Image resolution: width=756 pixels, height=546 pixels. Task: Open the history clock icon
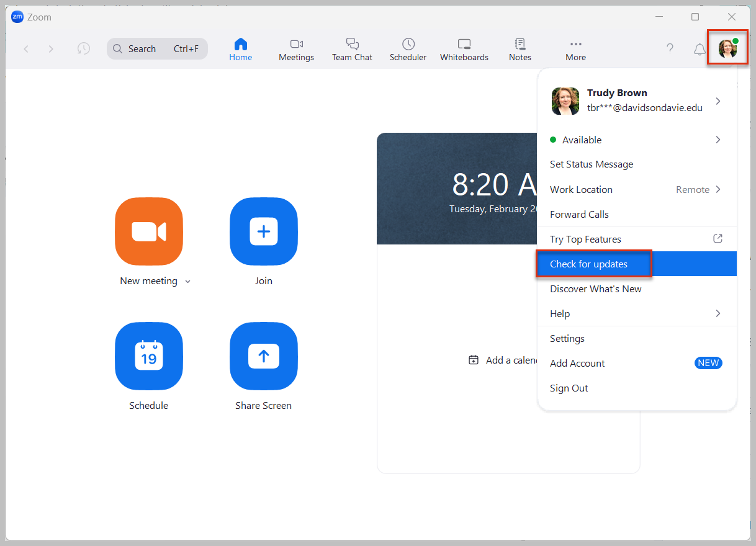point(83,49)
